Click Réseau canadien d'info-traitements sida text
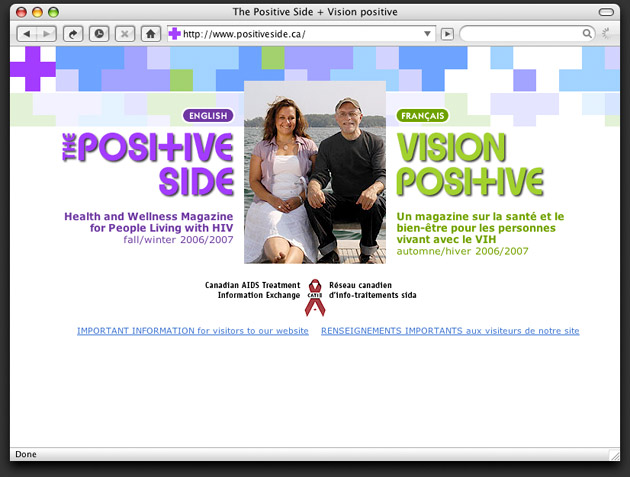The width and height of the screenshot is (630, 477). pyautogui.click(x=372, y=290)
